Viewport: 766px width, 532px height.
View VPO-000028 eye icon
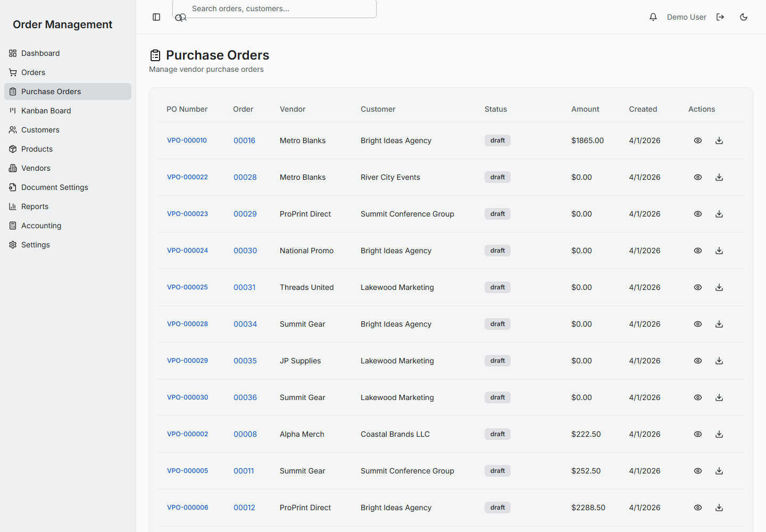point(698,324)
